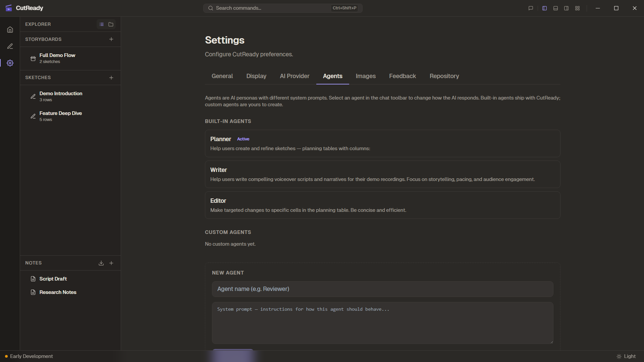Screen dimensions: 644x362
Task: Add a new sketch with the plus button
Action: tap(111, 78)
